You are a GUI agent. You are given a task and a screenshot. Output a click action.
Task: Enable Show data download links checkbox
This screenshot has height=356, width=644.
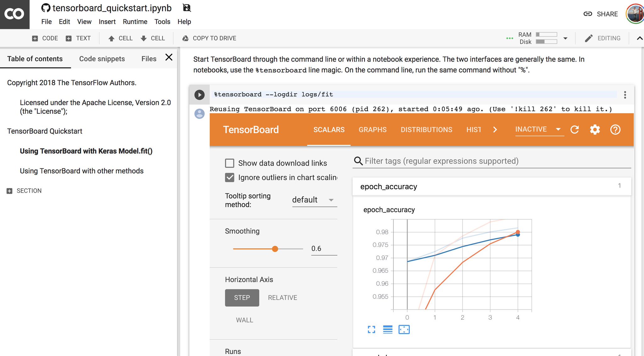coord(230,163)
